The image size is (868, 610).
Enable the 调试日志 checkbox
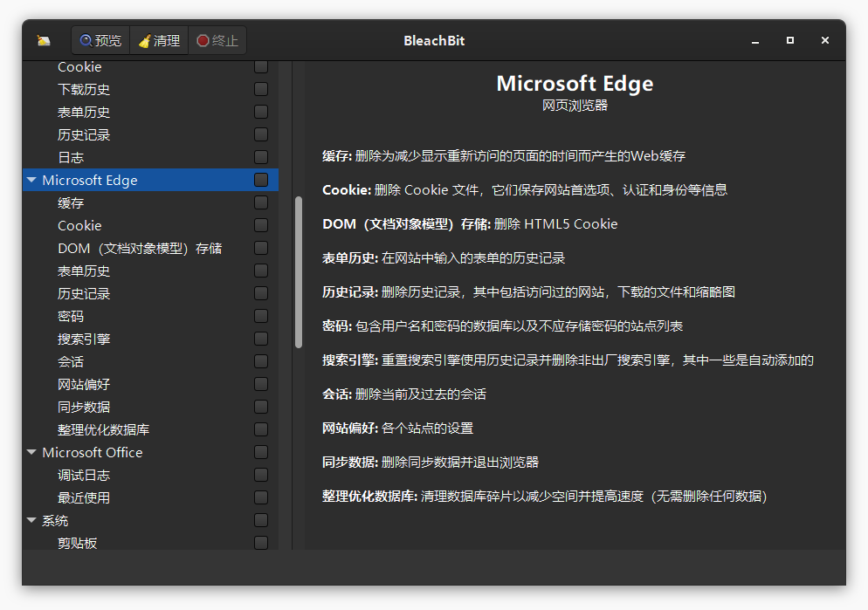point(261,475)
